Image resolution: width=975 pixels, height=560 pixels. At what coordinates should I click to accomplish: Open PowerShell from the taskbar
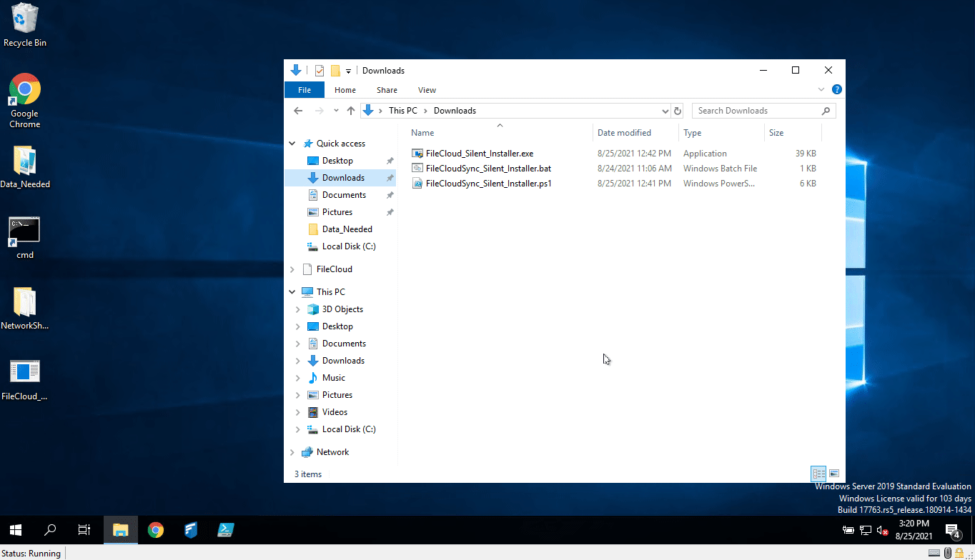[226, 530]
